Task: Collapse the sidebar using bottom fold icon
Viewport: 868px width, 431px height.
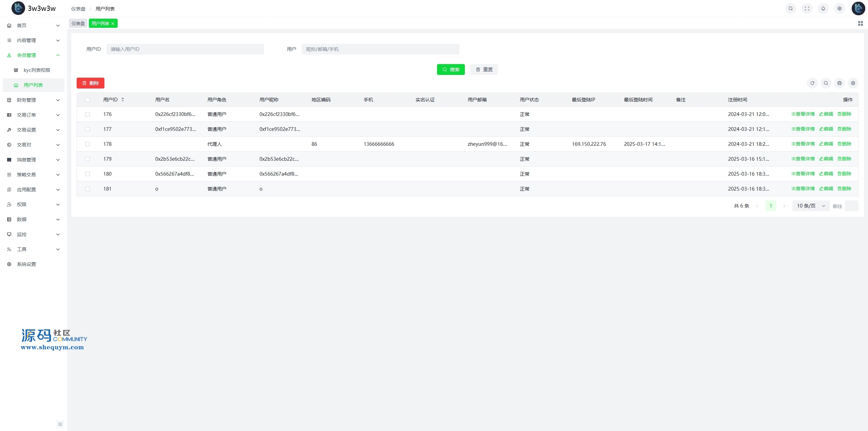Action: (x=60, y=424)
